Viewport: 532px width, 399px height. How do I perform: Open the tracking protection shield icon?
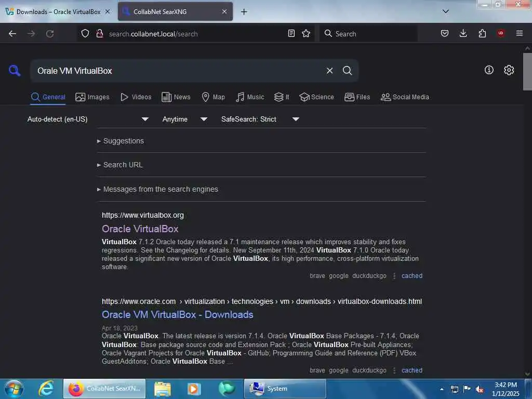point(85,34)
